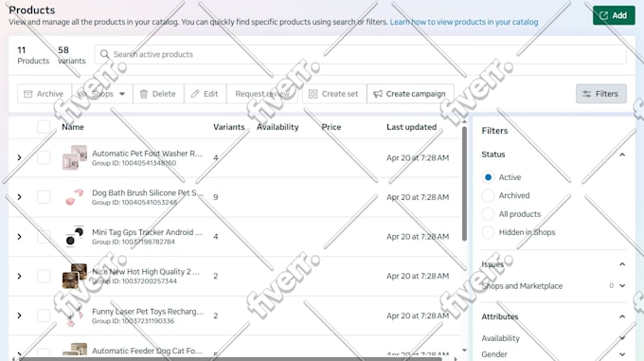Click the Add button

(x=614, y=15)
